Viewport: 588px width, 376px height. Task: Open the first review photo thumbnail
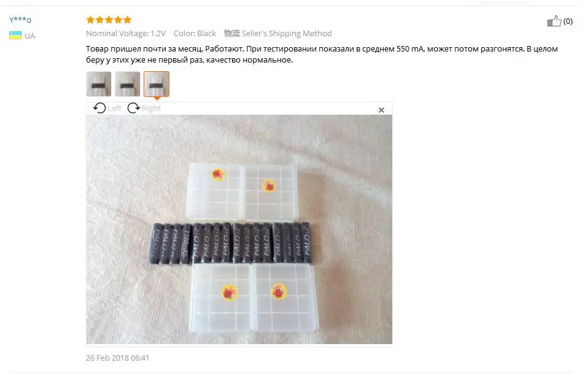pyautogui.click(x=99, y=84)
